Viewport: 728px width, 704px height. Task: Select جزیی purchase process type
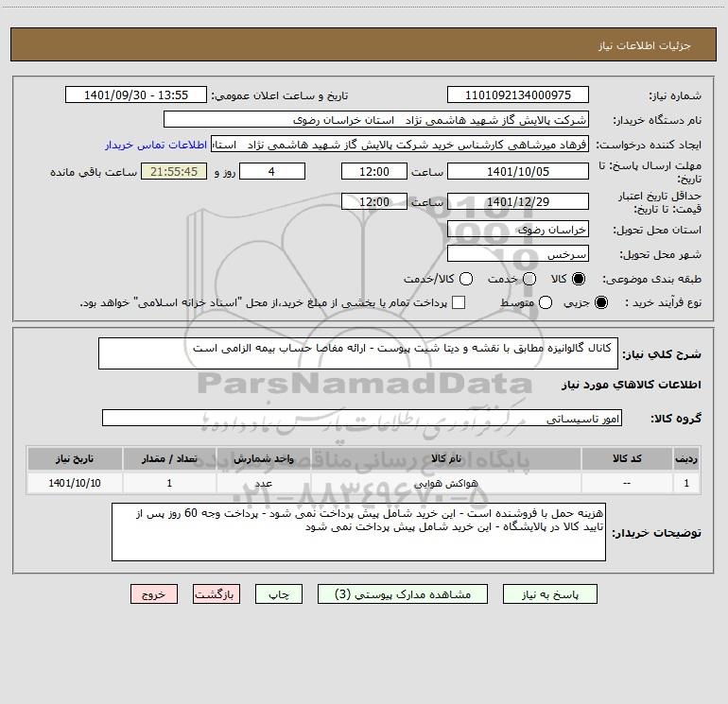click(x=604, y=302)
